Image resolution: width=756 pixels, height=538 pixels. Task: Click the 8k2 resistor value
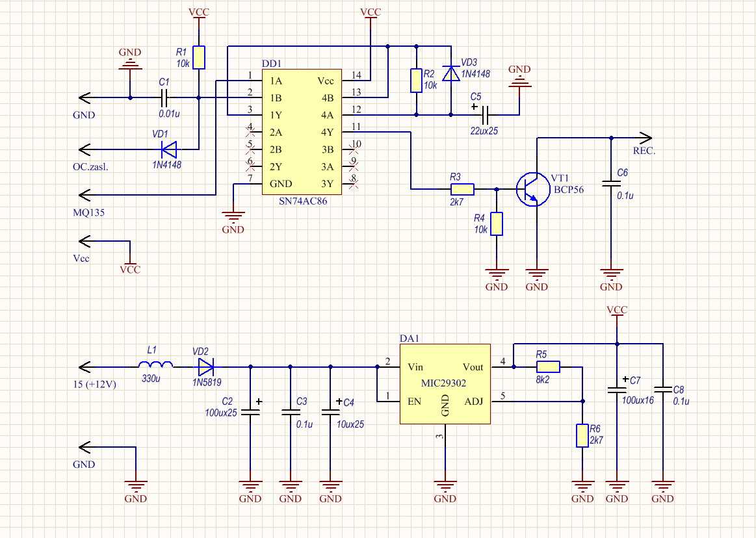[542, 380]
